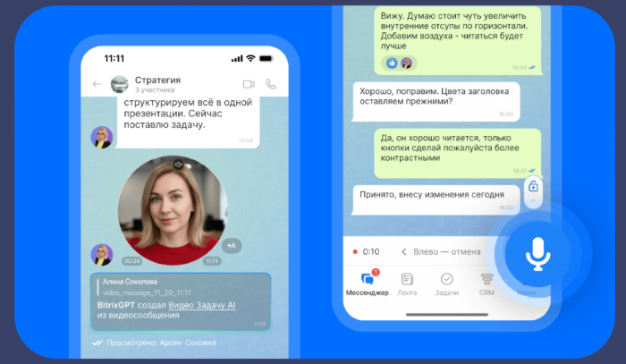Open the Мессенджер tab
Screen dimensions: 626x364
367,283
